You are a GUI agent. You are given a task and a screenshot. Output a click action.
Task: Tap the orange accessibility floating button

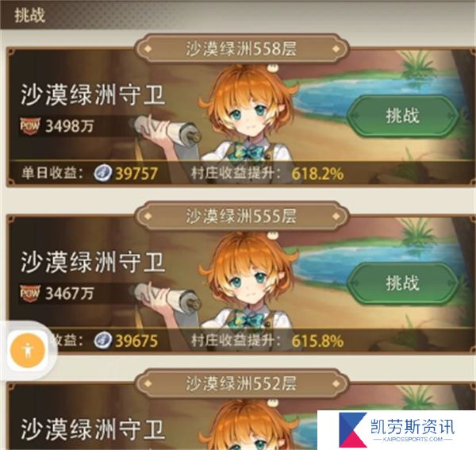(28, 350)
